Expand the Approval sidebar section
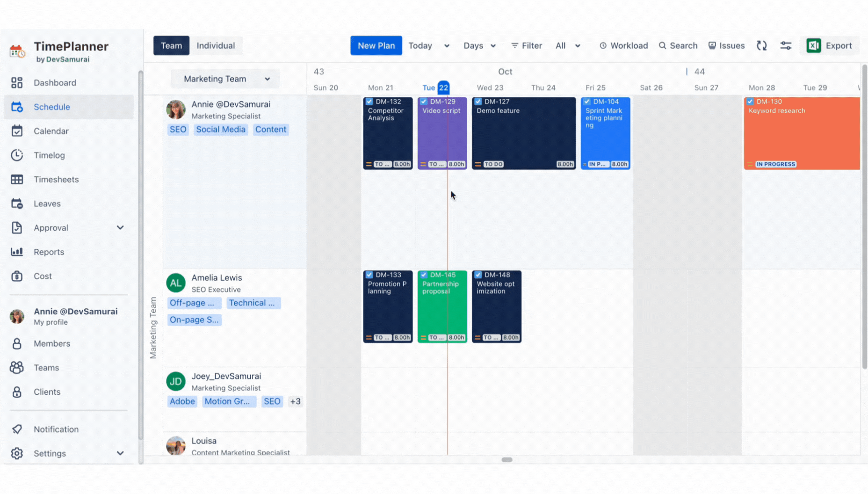Screen dimensions: 868x494 click(121, 228)
